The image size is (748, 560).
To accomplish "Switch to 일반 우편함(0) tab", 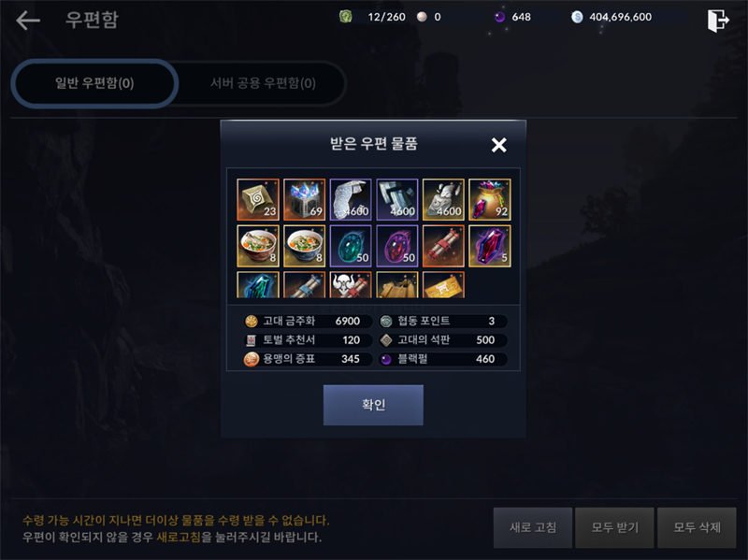I will (94, 83).
